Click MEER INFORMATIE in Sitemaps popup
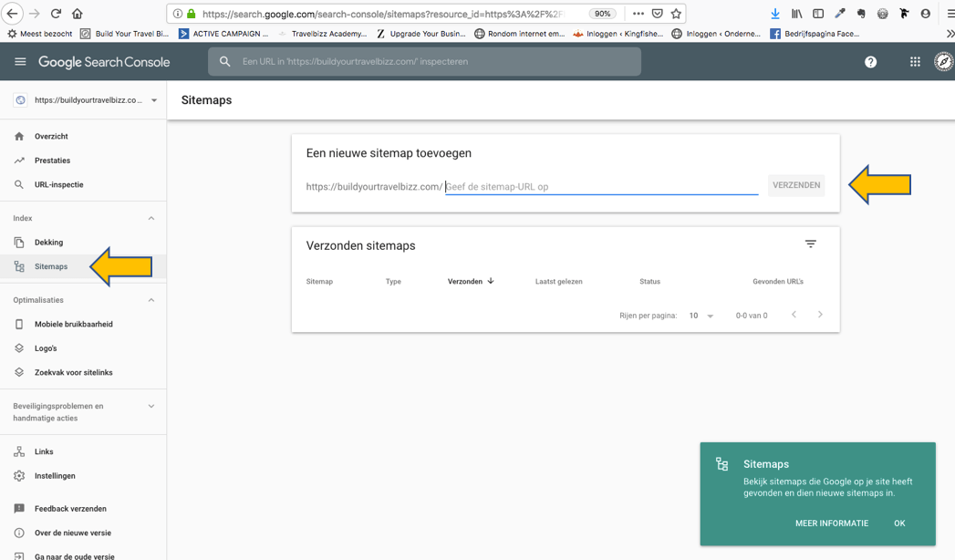Viewport: 955px width, 560px height. (x=832, y=524)
